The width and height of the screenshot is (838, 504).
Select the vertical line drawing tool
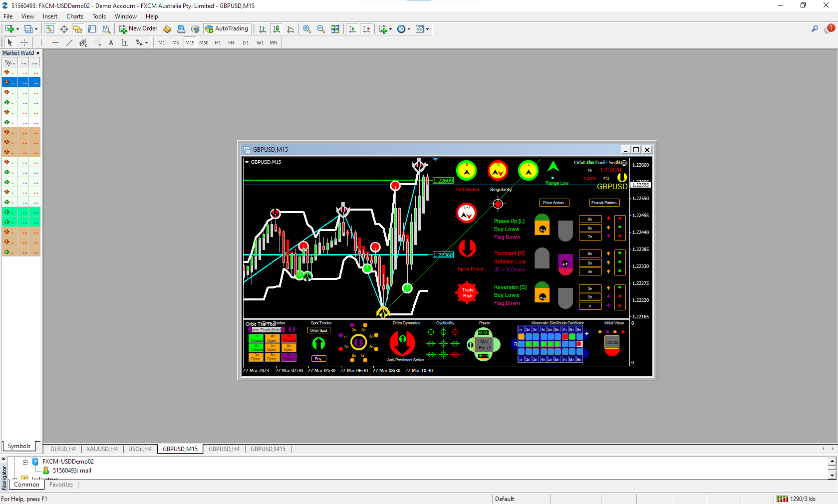[x=41, y=43]
